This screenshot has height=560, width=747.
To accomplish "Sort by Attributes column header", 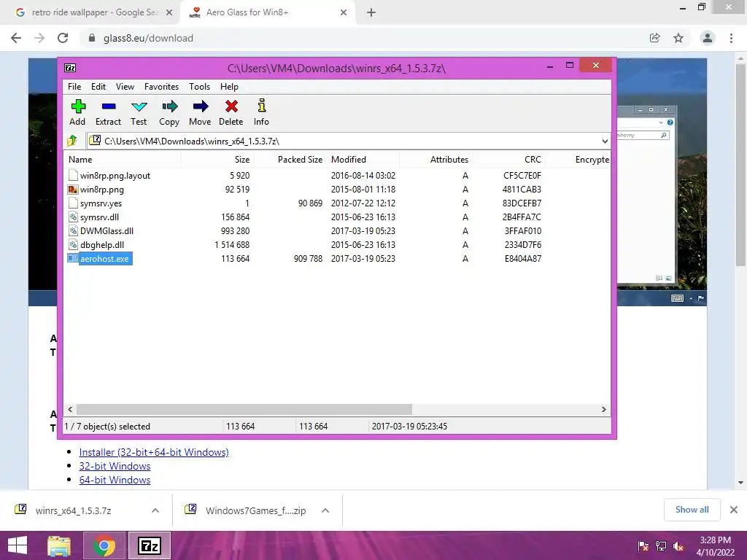I will [x=436, y=160].
